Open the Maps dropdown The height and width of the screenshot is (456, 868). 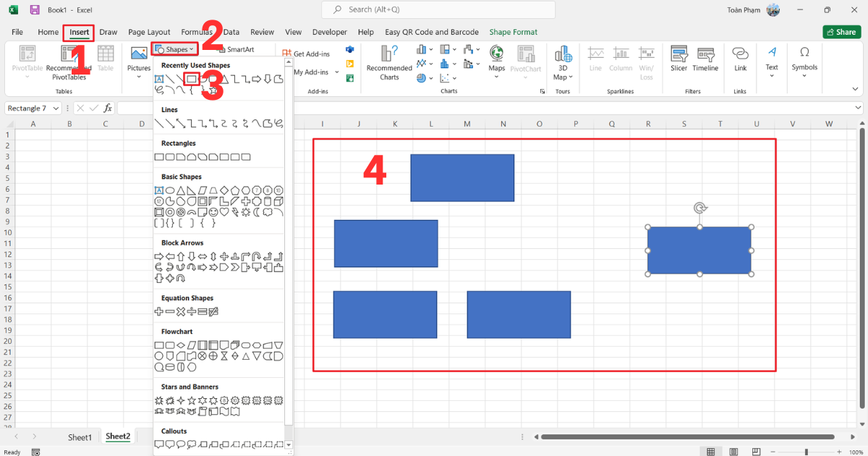click(496, 77)
